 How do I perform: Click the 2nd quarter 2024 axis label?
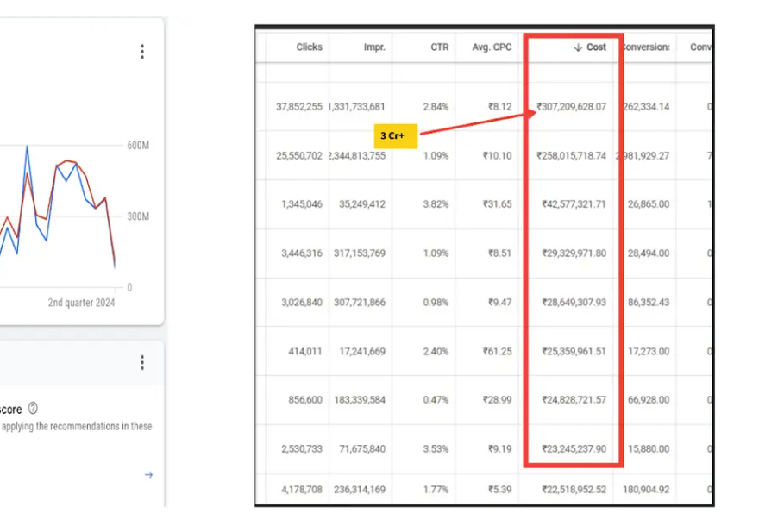point(81,303)
